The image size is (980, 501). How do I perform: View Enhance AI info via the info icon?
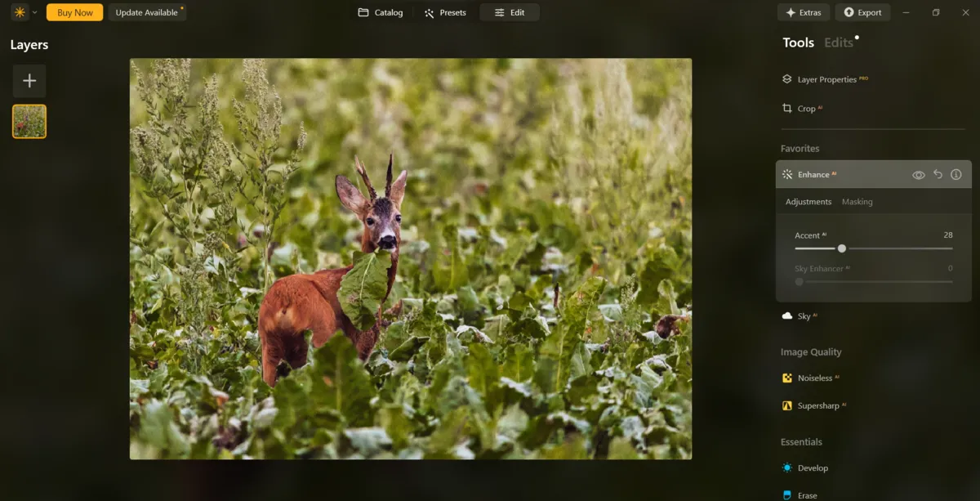955,174
